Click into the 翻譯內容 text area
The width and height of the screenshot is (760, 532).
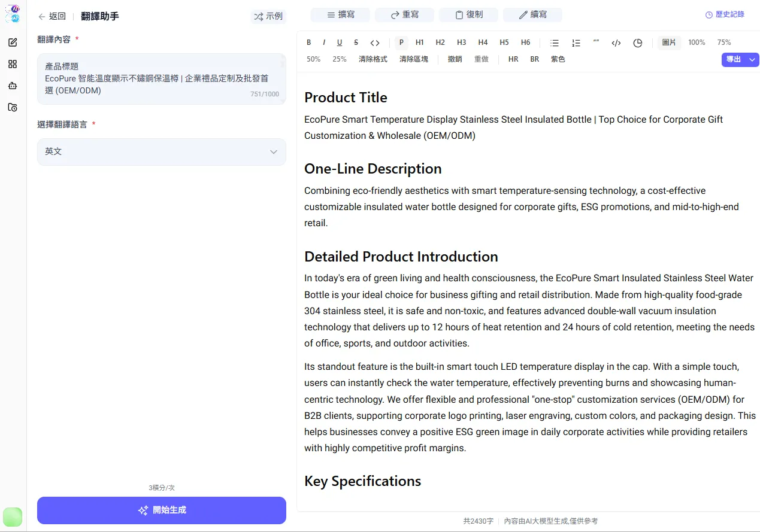point(162,79)
